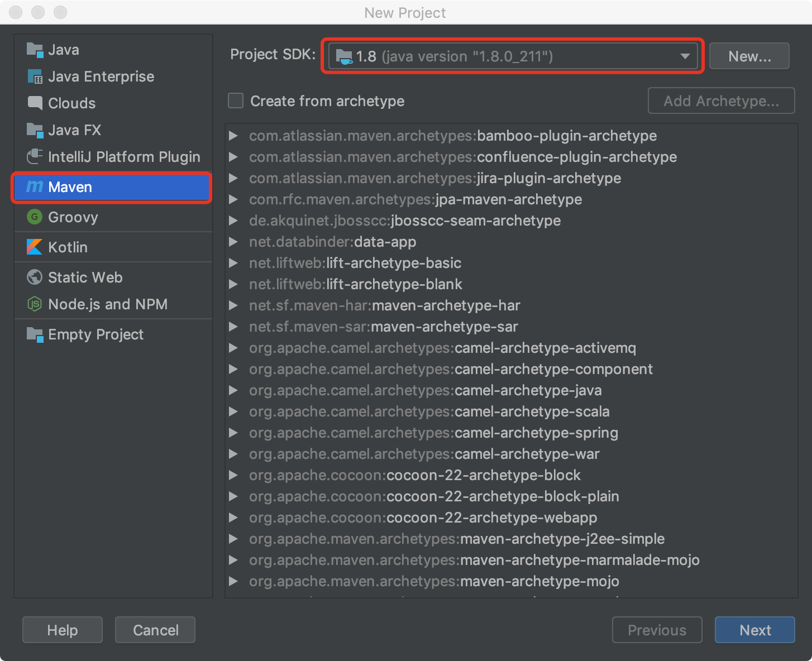Expand jpa-maven-archetype entry

(x=233, y=199)
